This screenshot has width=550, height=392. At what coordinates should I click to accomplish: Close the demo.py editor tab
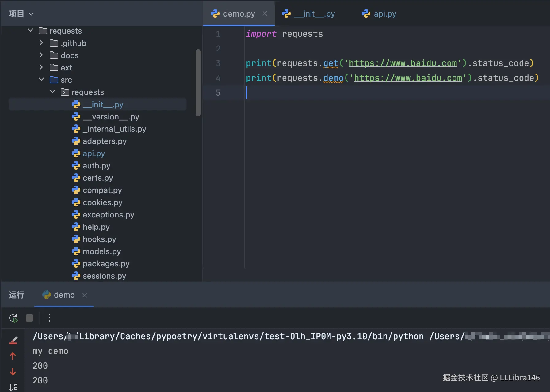coord(265,14)
